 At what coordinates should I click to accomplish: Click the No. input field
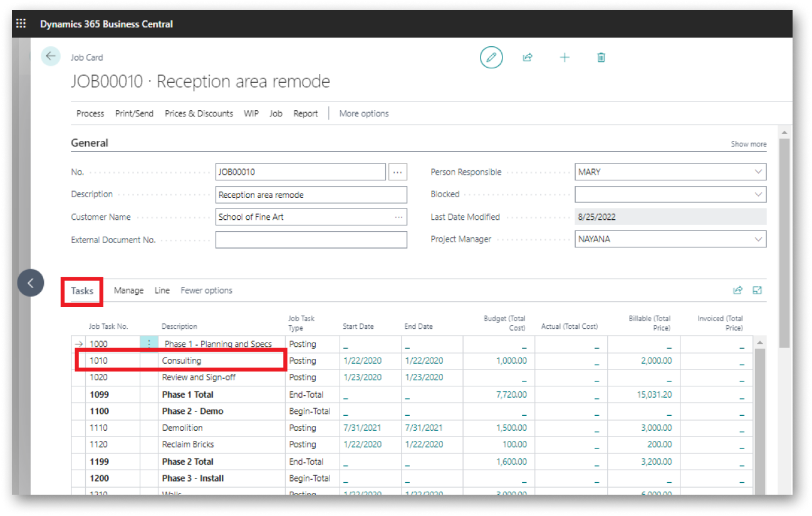301,172
